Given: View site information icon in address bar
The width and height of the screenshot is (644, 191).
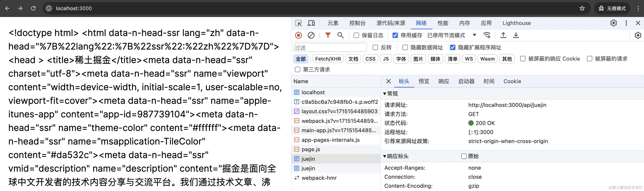Looking at the screenshot, I should (x=49, y=8).
